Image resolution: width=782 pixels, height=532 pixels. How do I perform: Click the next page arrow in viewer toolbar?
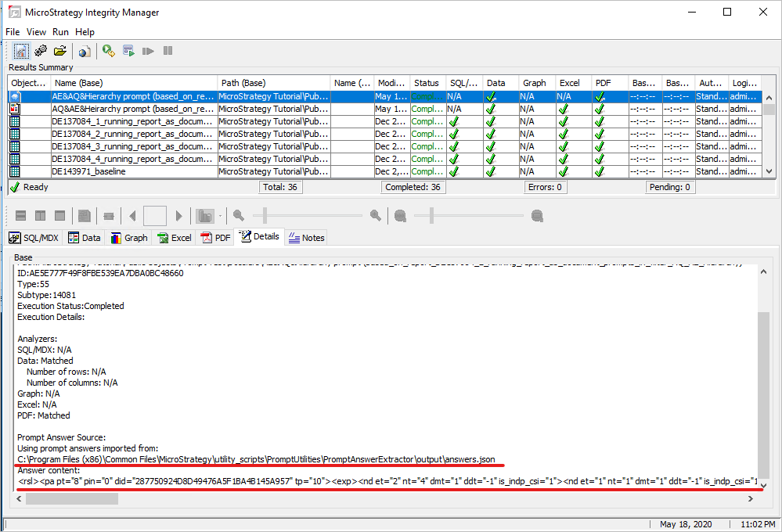pos(179,215)
